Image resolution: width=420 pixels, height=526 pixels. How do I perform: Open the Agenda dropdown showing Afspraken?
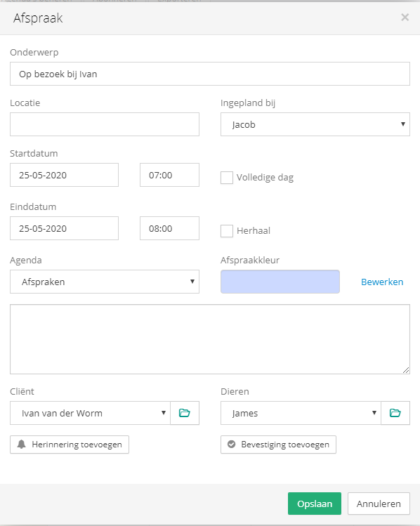tap(105, 282)
